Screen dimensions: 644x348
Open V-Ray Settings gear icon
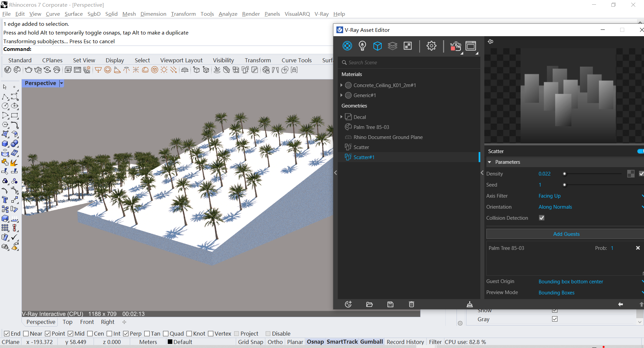coord(431,46)
